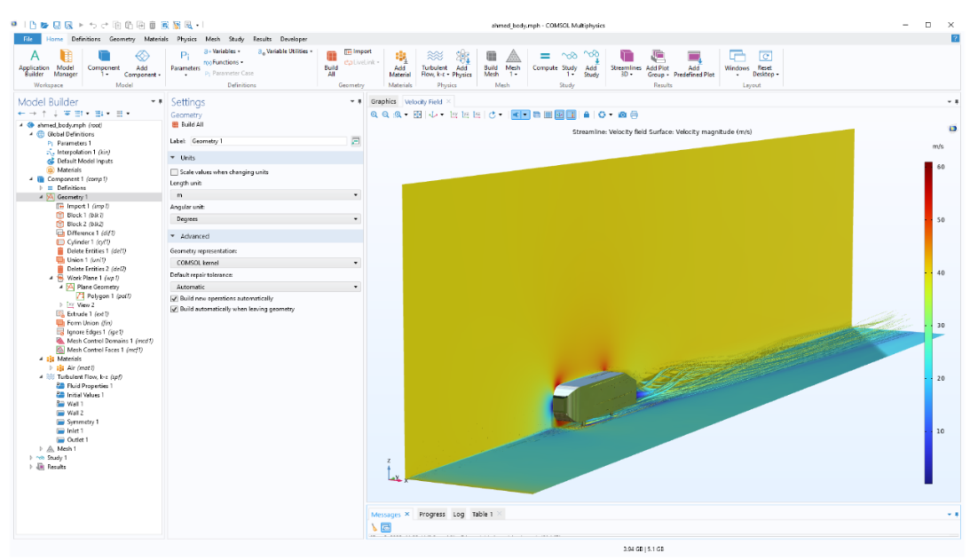Click the Open file folder icon
Image resolution: width=970 pixels, height=560 pixels.
coord(44,26)
